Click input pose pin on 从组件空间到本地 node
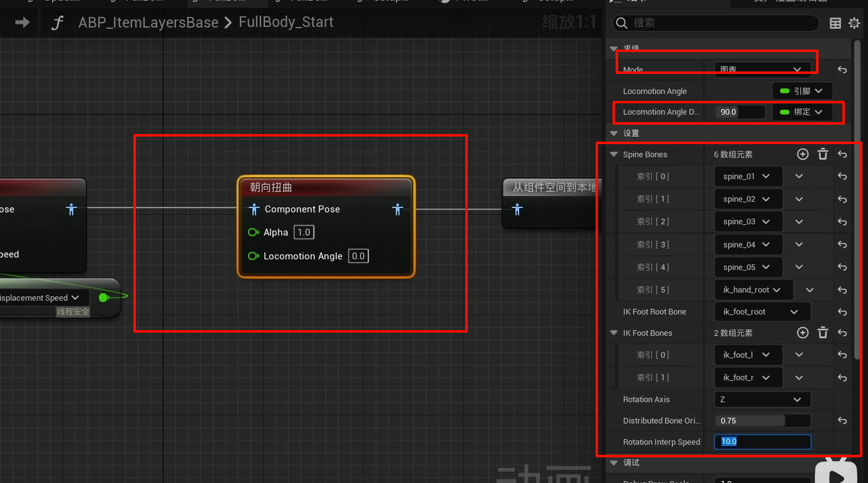 tap(517, 210)
